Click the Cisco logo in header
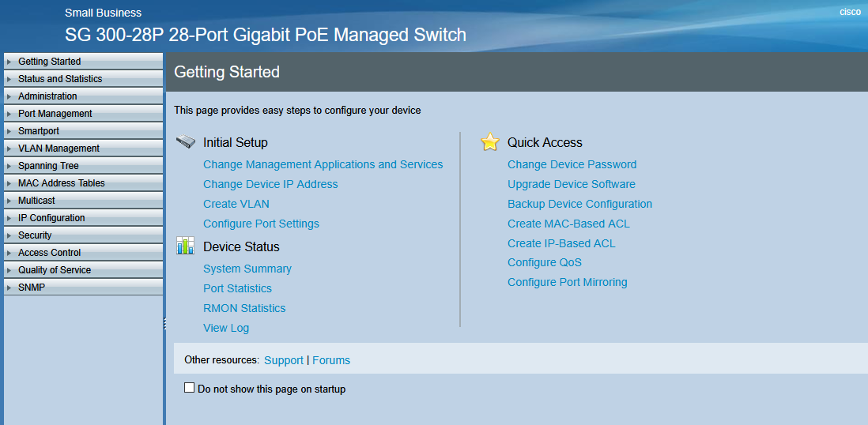868x425 pixels. (850, 12)
